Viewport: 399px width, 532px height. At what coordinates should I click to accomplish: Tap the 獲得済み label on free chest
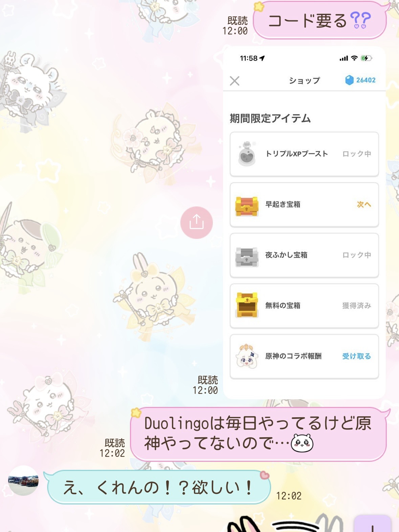[x=357, y=306]
